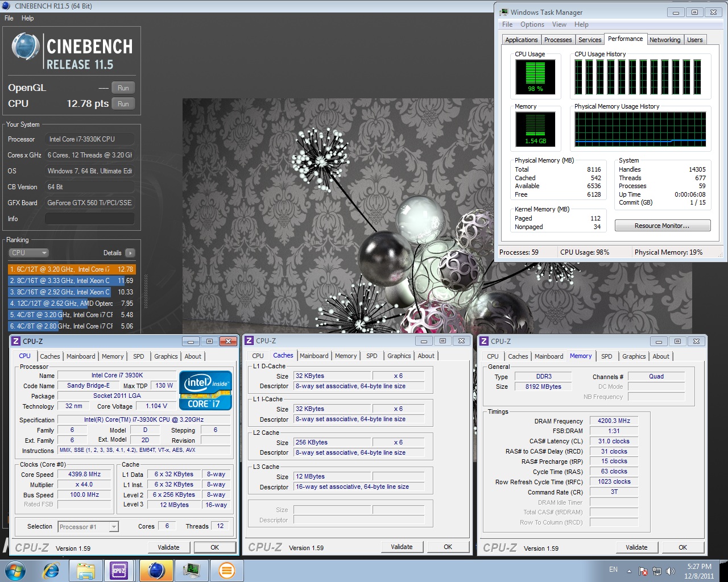Screen dimensions: 728x582
Task: Open Task Manager View menu
Action: (559, 24)
